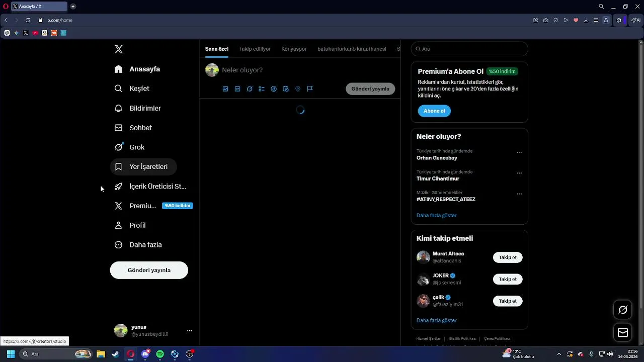Viewport: 644px width, 362px height.
Task: Expand Daha fazla in the sidebar
Action: tap(138, 245)
